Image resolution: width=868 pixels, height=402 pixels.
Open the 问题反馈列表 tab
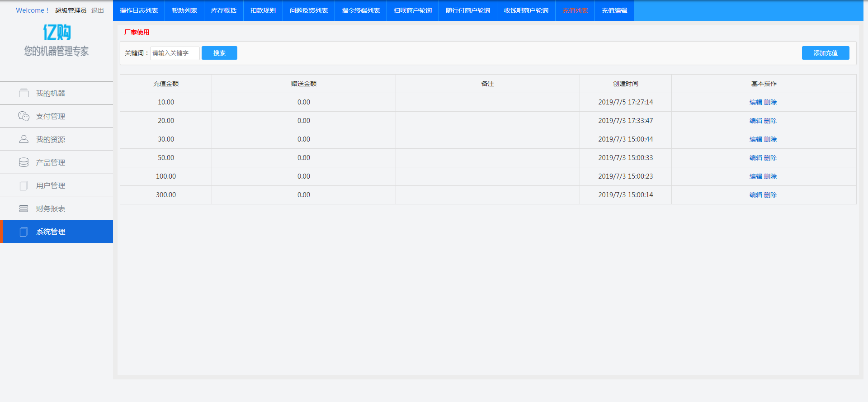pyautogui.click(x=309, y=10)
